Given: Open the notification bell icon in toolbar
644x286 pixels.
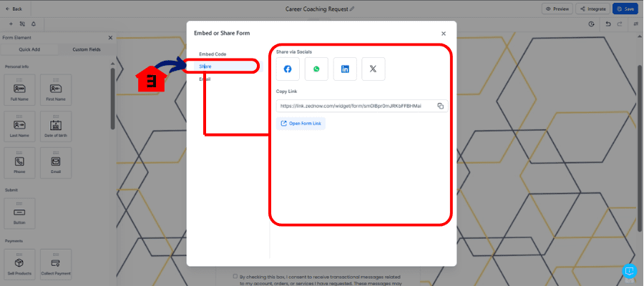Looking at the screenshot, I should pos(34,24).
